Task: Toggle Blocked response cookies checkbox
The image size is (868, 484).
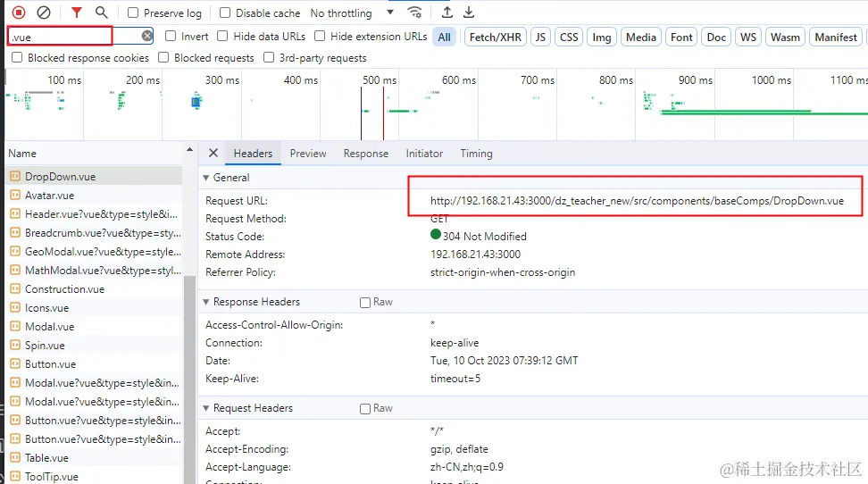Action: (x=17, y=57)
